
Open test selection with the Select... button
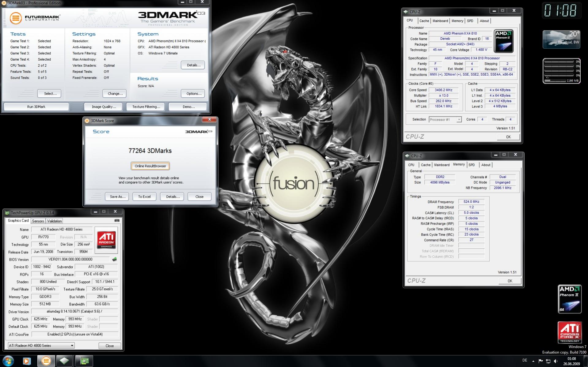[50, 94]
